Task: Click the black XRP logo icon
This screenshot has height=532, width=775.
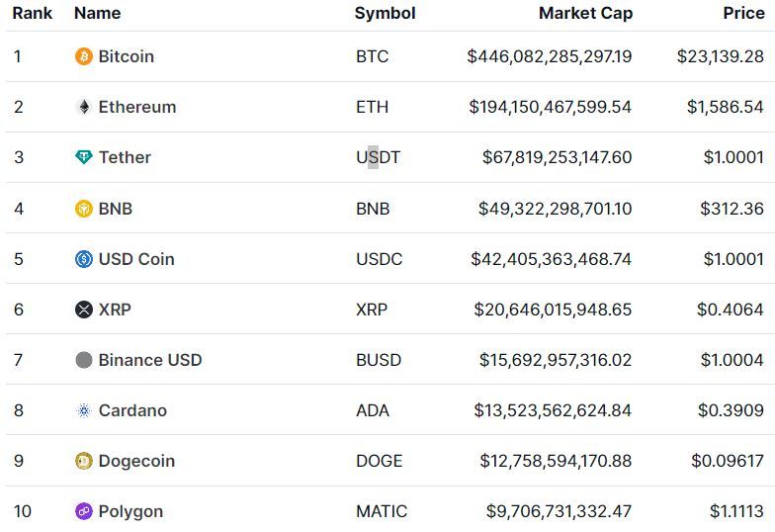Action: 83,310
